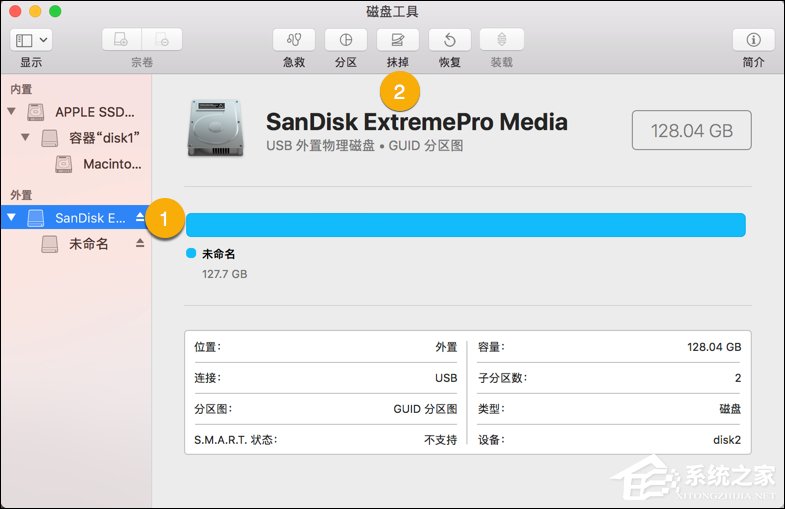Screen dimensions: 785x509
Task: Open the Partition (分区) tool
Action: point(346,40)
